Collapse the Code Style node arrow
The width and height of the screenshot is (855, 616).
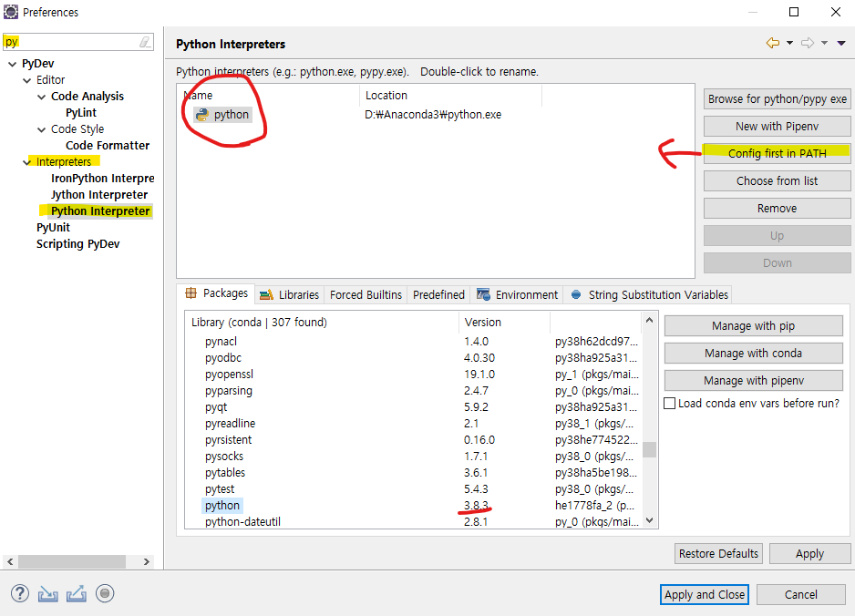click(41, 129)
